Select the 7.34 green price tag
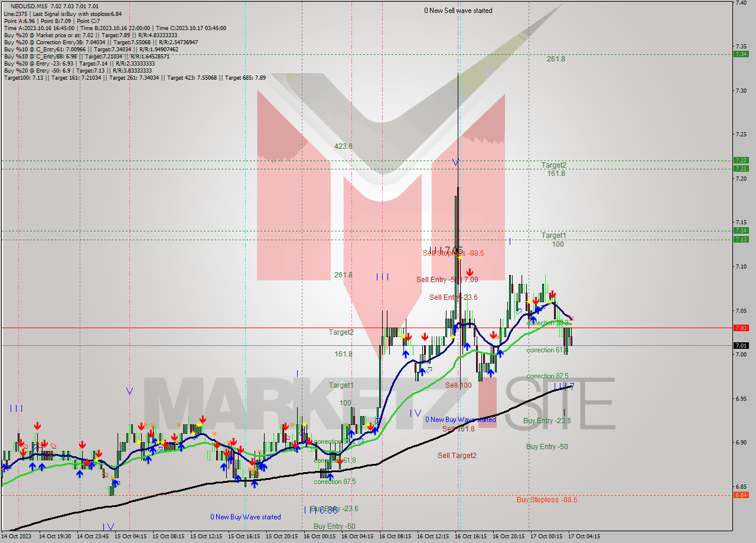This screenshot has width=756, height=543. [x=741, y=54]
